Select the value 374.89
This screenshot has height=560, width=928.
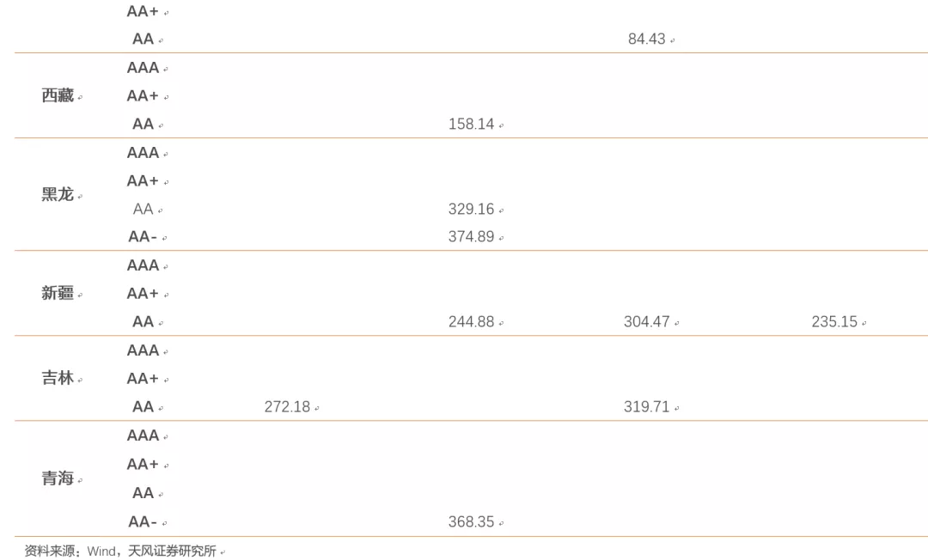471,236
